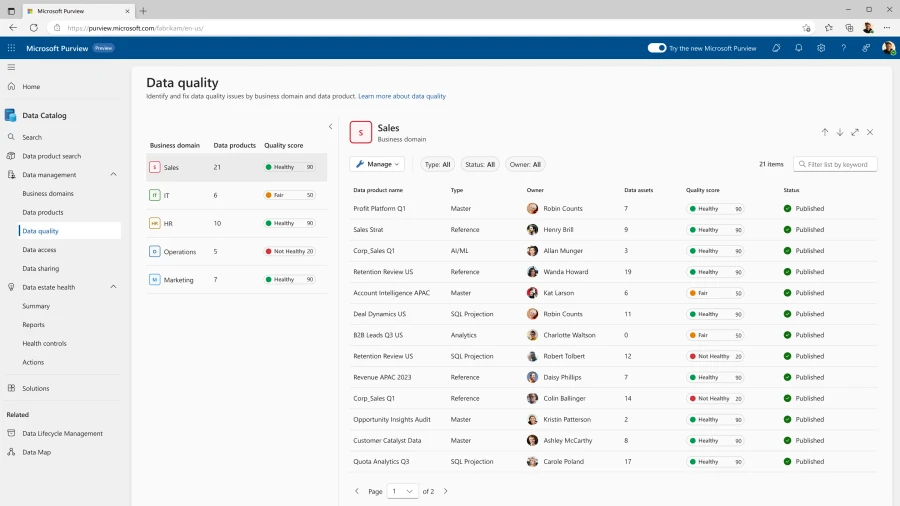Open Data sharing in the sidebar
900x506 pixels.
coord(41,268)
